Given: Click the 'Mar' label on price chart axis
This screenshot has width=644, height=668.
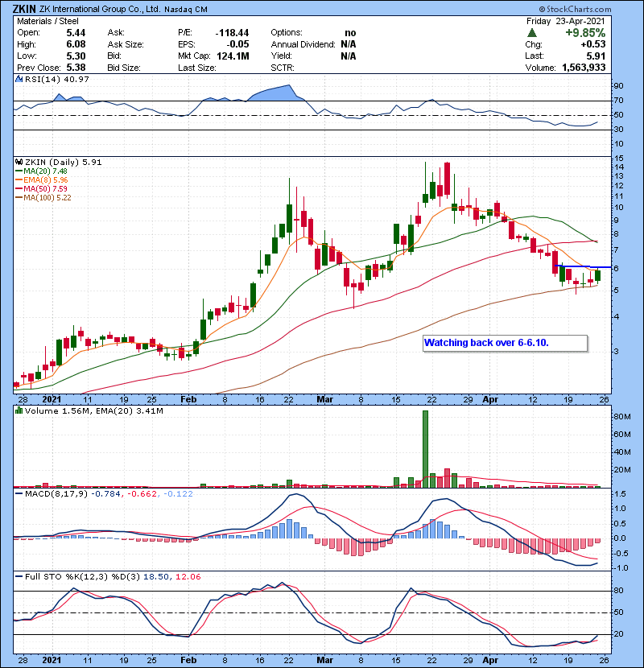Looking at the screenshot, I should click(x=324, y=400).
